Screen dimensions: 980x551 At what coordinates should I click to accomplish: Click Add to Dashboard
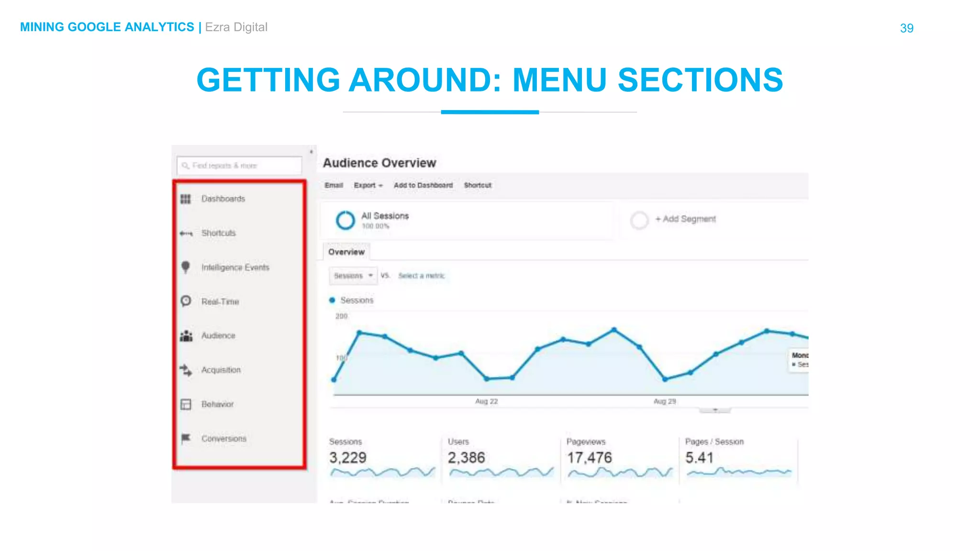point(423,185)
